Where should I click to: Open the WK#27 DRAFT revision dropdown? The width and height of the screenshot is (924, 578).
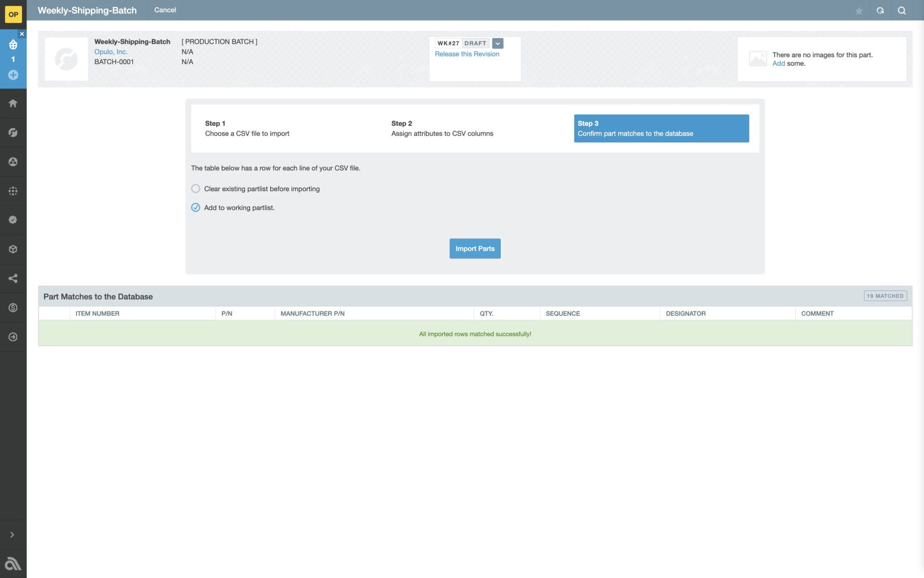coord(498,43)
